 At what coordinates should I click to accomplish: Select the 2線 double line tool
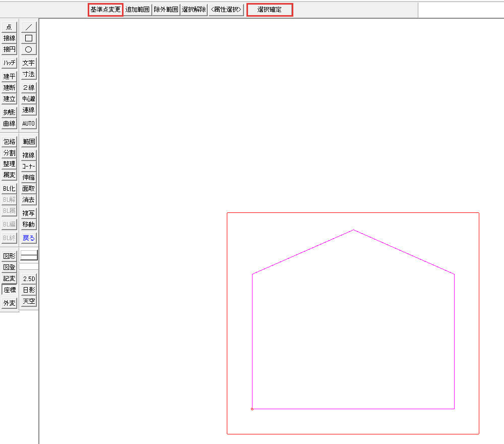pos(29,87)
